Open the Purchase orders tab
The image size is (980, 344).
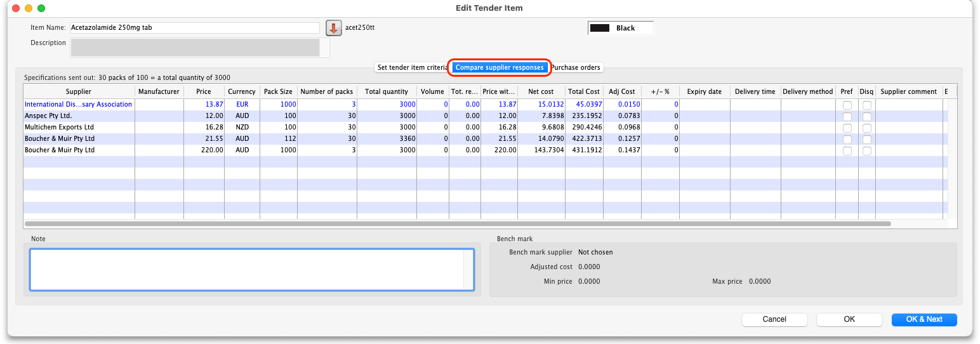(x=575, y=67)
